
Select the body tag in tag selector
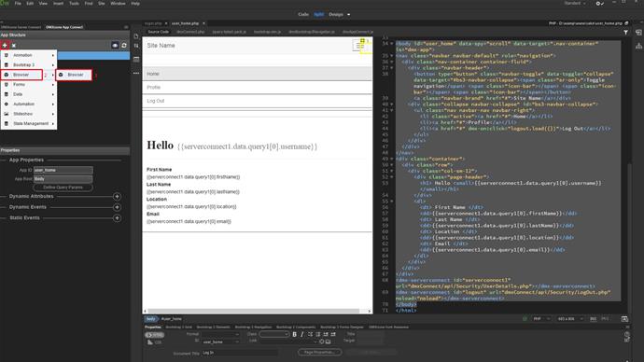[150, 319]
